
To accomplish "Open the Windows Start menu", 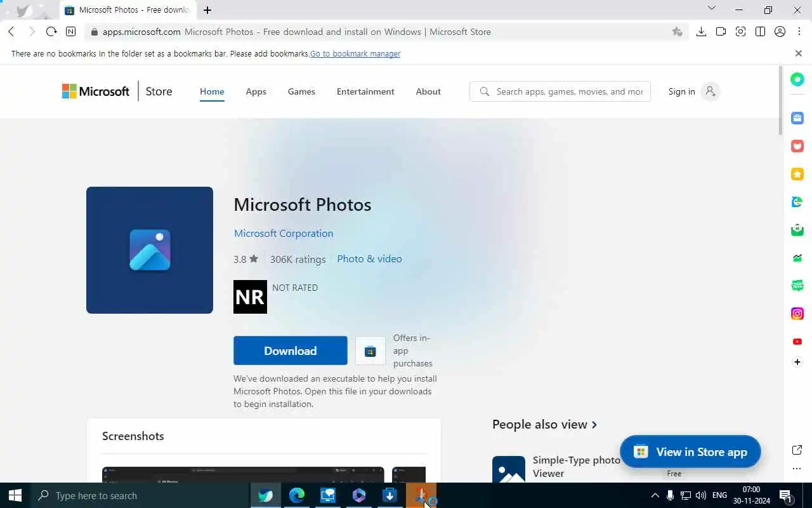I will (x=15, y=495).
